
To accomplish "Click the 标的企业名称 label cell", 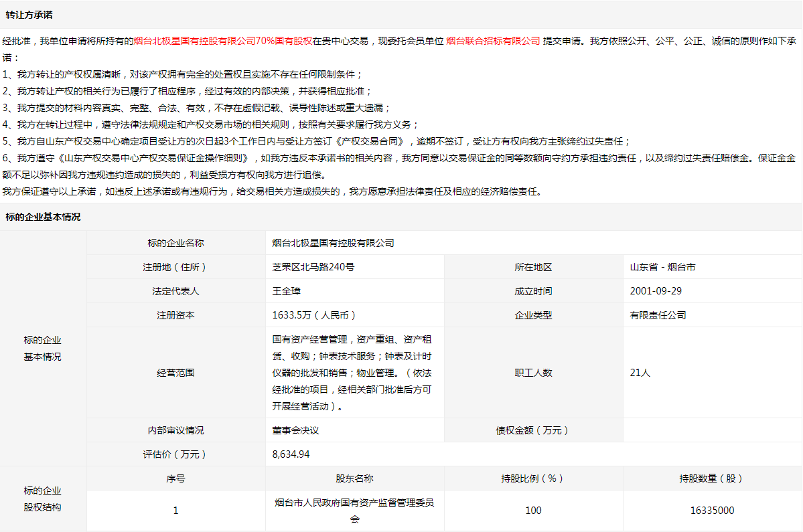I will click(175, 243).
